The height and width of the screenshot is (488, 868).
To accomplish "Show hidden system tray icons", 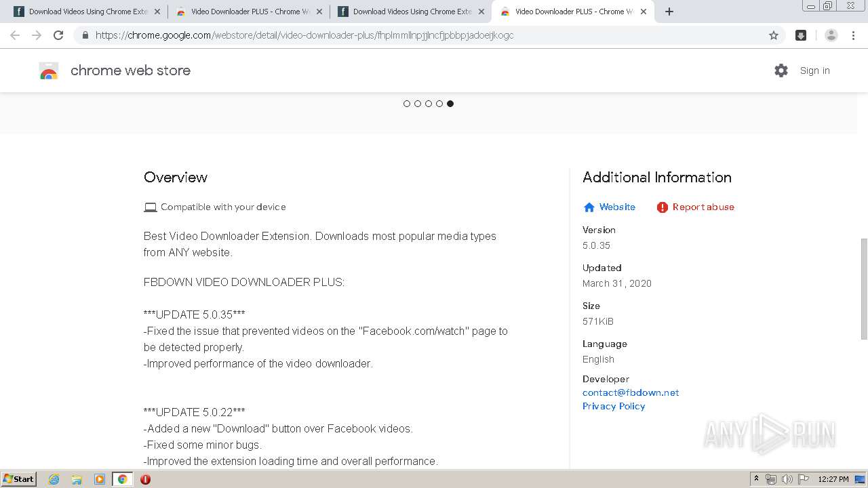I will [x=756, y=479].
